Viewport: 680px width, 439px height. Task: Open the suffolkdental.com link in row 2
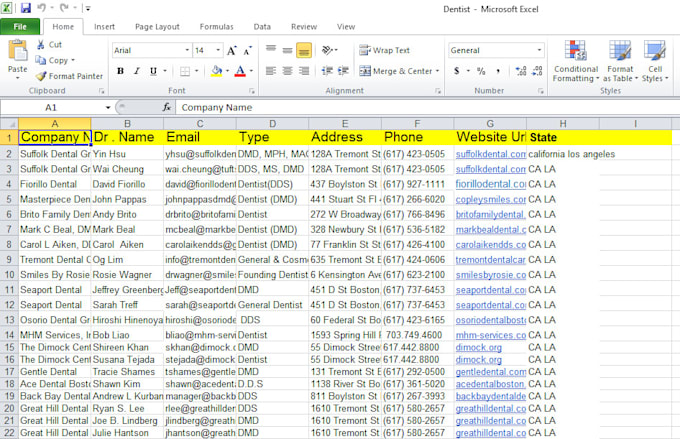point(490,155)
